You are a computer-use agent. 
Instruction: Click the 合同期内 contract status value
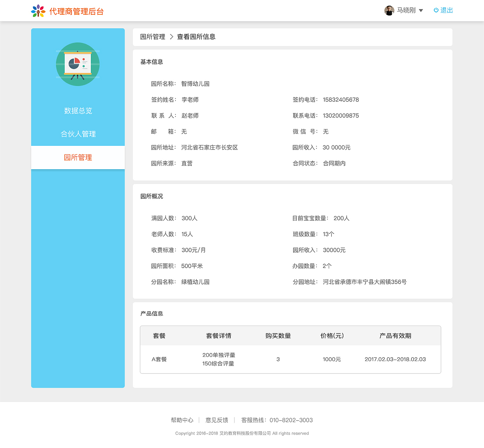click(x=334, y=163)
